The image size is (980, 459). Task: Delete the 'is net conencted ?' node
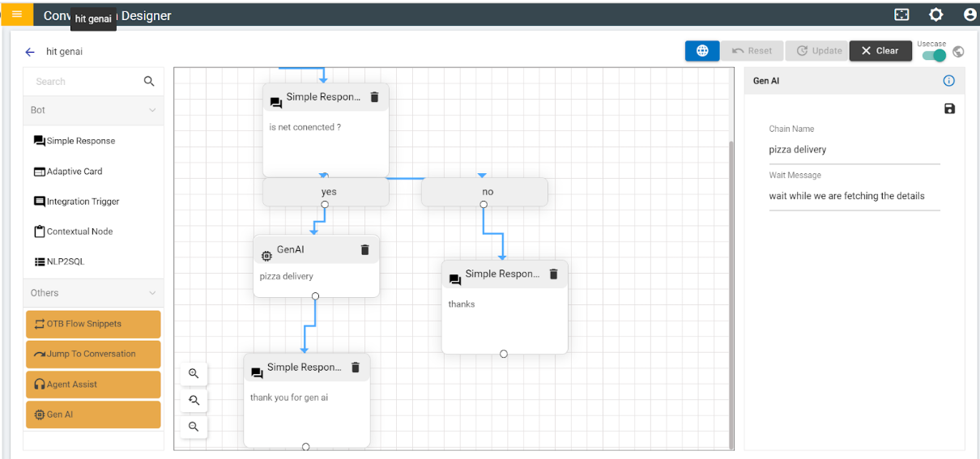pyautogui.click(x=374, y=97)
